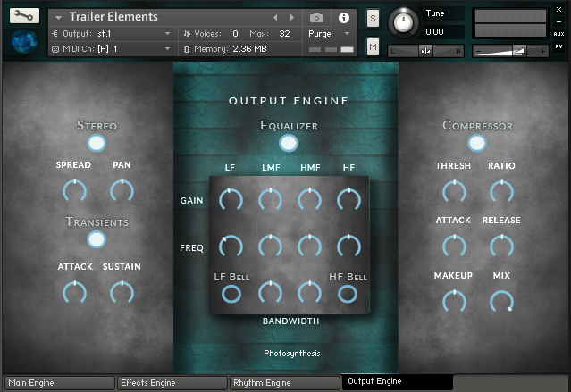Click the Compressor Attack knob

click(454, 246)
